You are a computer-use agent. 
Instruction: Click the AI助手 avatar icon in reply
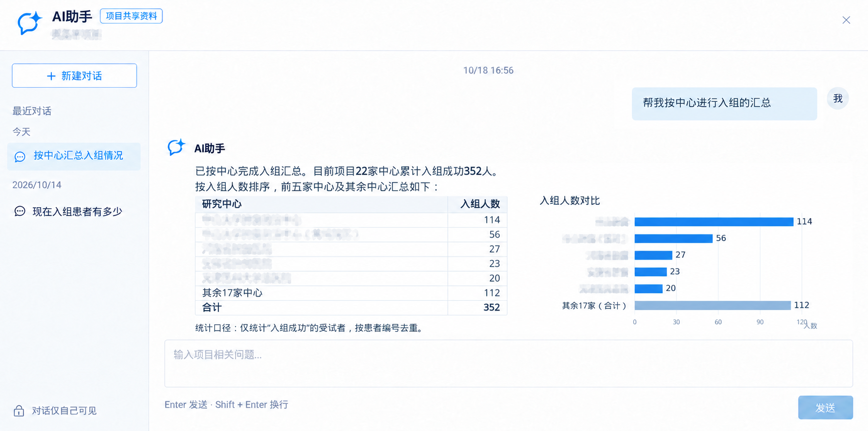(x=177, y=147)
